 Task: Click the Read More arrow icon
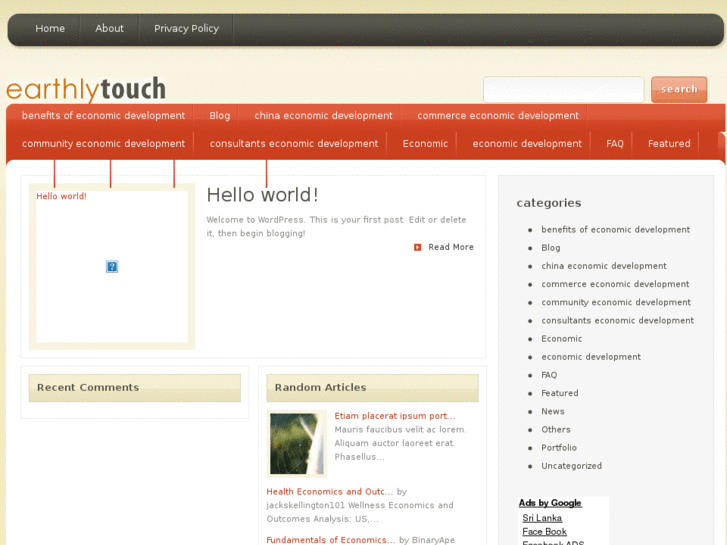[x=417, y=247]
